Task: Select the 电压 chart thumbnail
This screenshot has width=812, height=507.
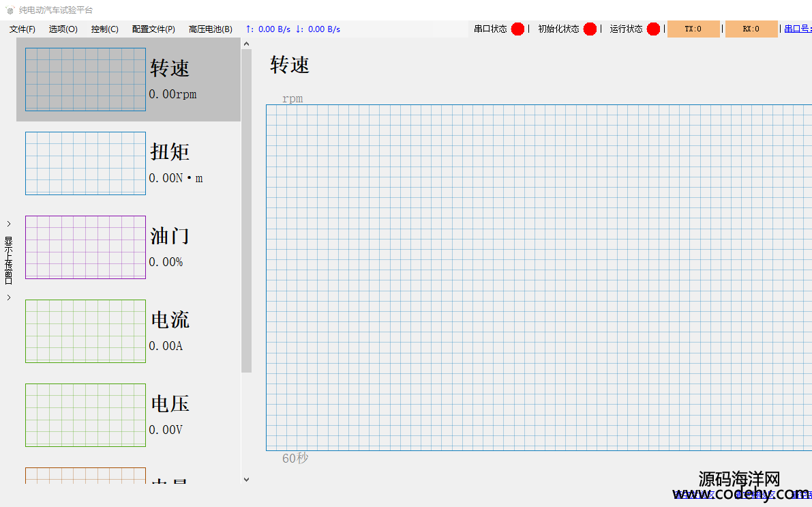Action: tap(85, 416)
